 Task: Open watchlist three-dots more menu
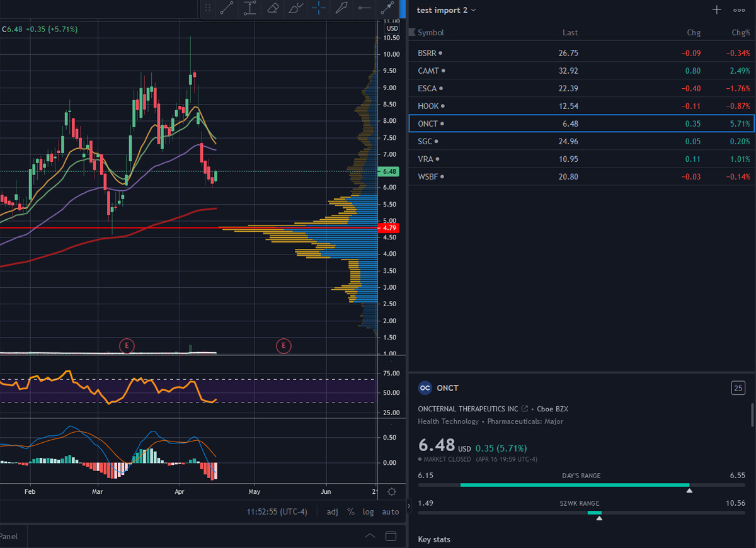[739, 10]
